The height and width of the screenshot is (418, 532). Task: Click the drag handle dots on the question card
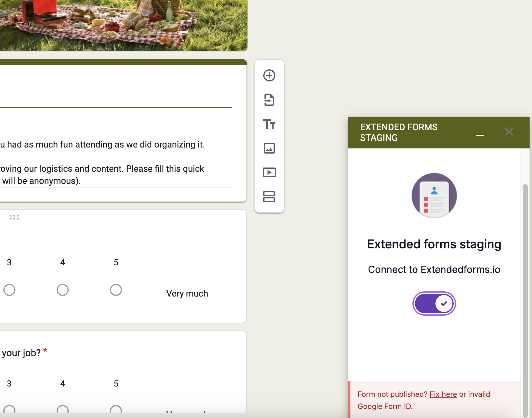(14, 217)
